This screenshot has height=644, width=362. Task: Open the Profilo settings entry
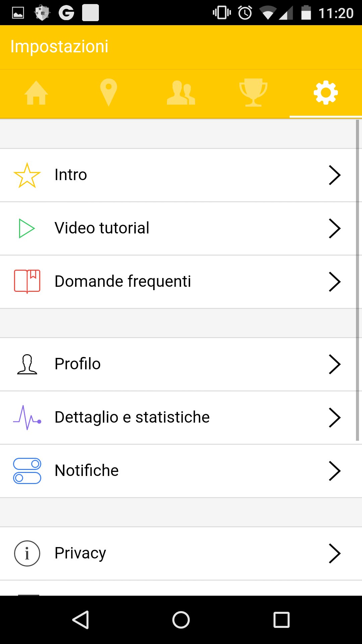(x=181, y=364)
